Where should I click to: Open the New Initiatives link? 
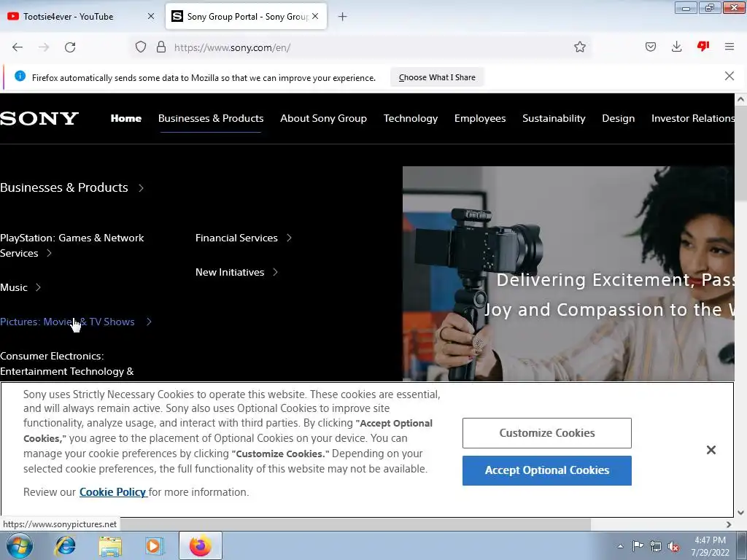[230, 272]
